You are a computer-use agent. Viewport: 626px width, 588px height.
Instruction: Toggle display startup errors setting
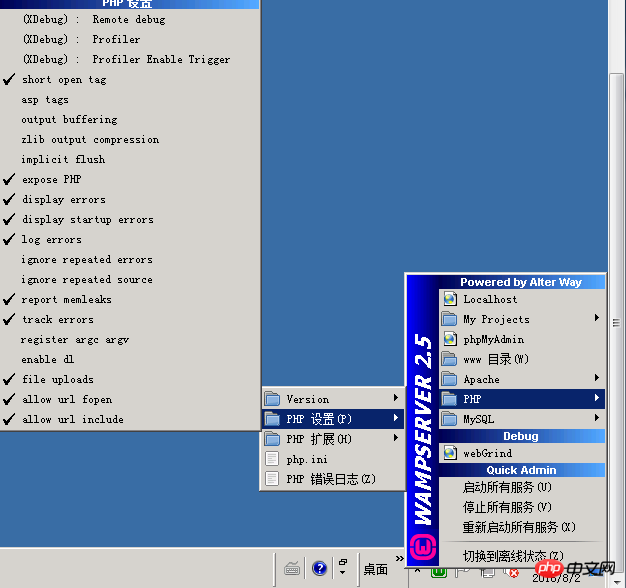(x=130, y=219)
